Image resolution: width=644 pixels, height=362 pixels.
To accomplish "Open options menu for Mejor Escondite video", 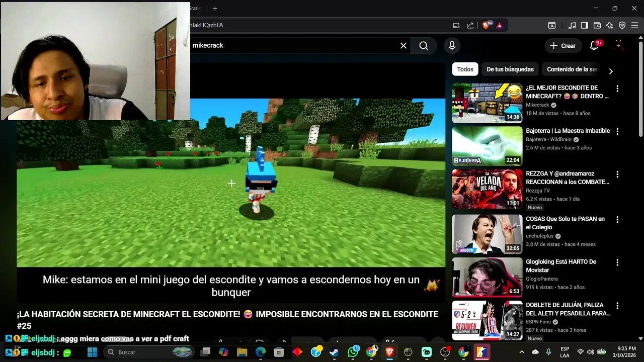I will point(617,88).
